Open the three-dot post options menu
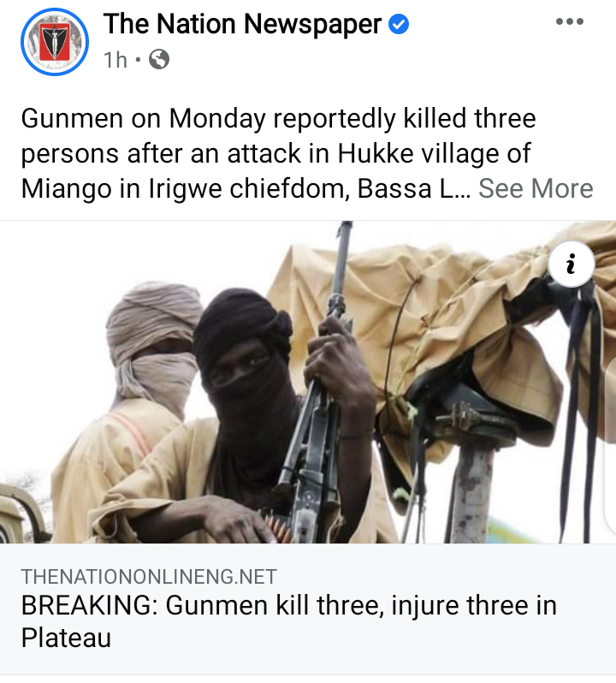Screen dimensions: 616x683 coord(570,21)
